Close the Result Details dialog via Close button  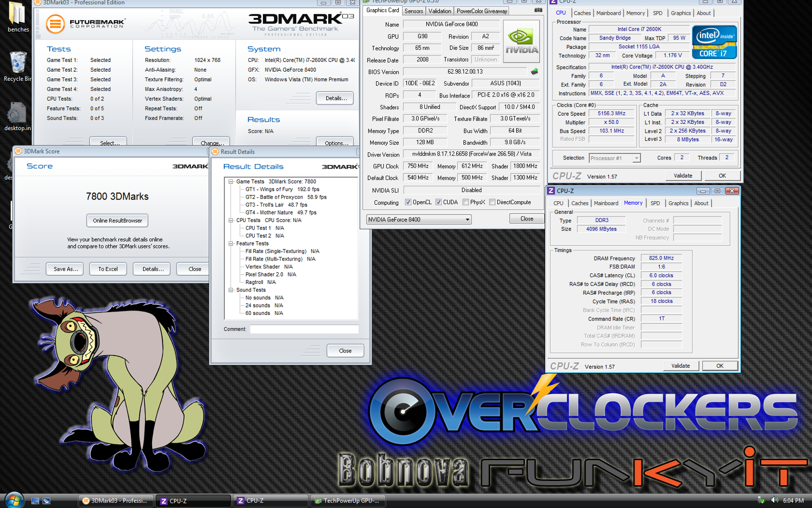(x=345, y=351)
